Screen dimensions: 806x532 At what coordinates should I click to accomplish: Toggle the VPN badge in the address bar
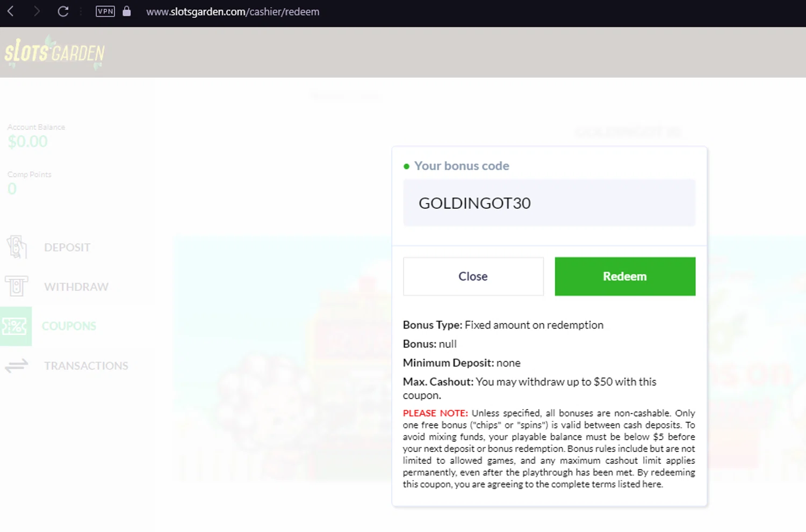[105, 11]
